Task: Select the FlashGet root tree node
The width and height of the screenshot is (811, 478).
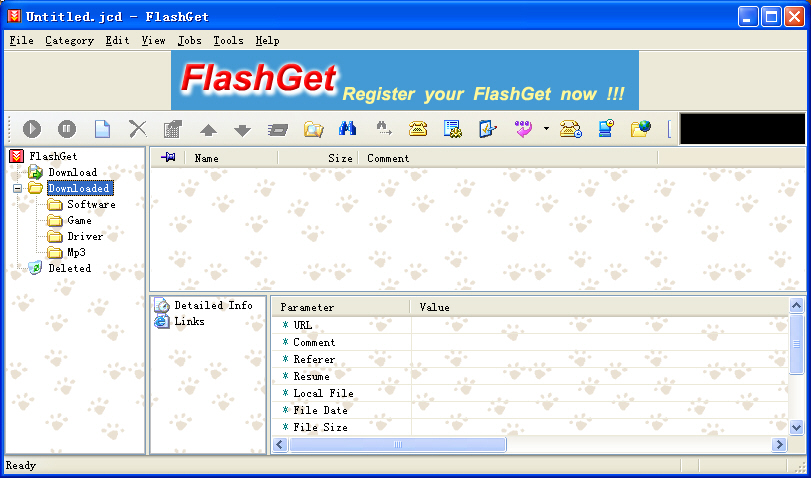Action: point(53,156)
